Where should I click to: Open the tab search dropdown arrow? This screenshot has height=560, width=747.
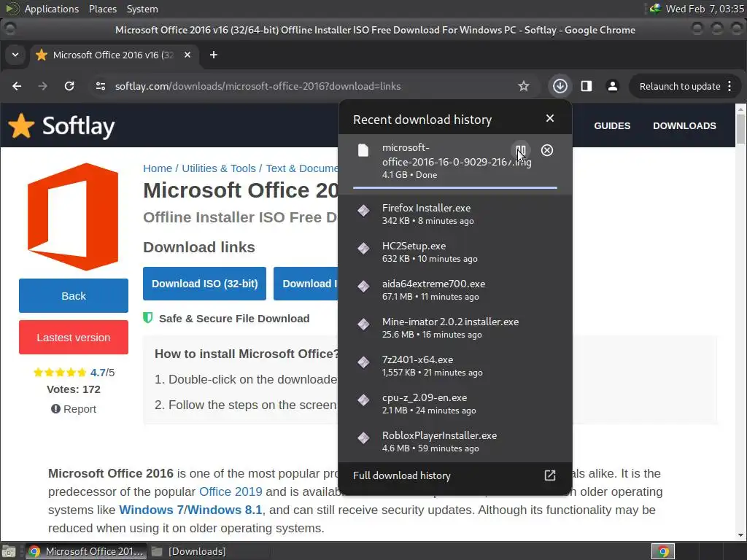click(x=15, y=55)
